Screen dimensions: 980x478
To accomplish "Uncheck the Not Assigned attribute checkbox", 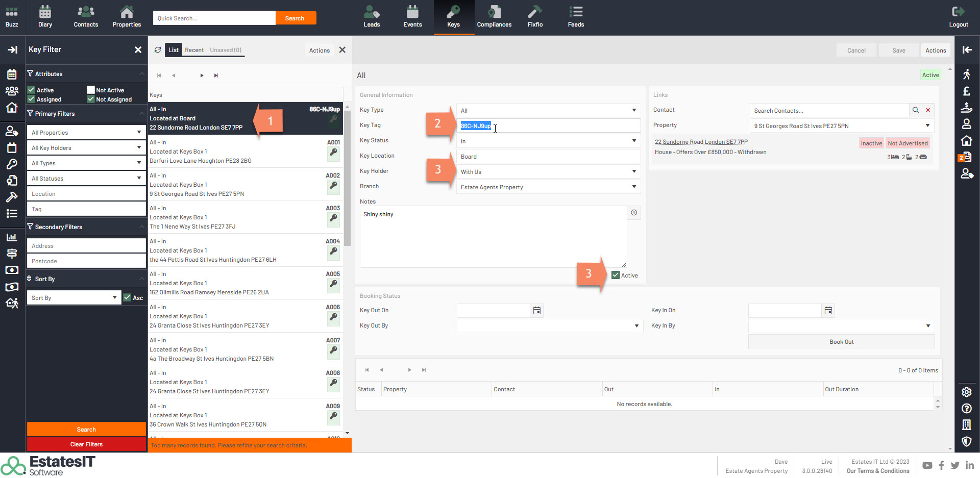I will pos(91,99).
